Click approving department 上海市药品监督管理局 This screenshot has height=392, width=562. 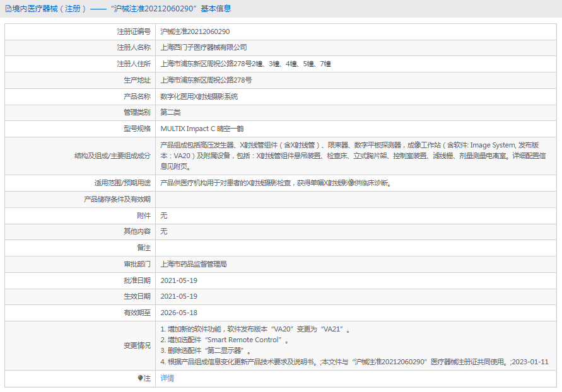click(194, 264)
